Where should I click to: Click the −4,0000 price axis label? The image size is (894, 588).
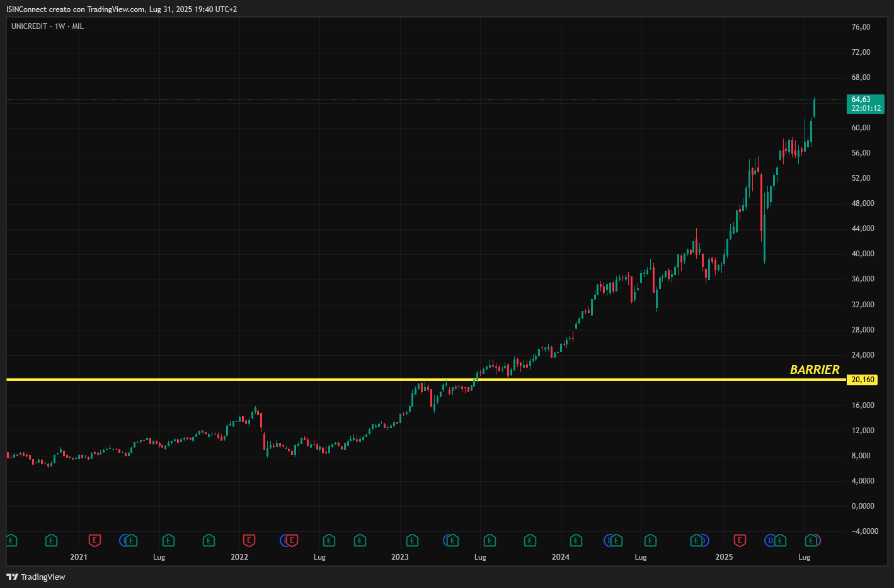pyautogui.click(x=864, y=531)
